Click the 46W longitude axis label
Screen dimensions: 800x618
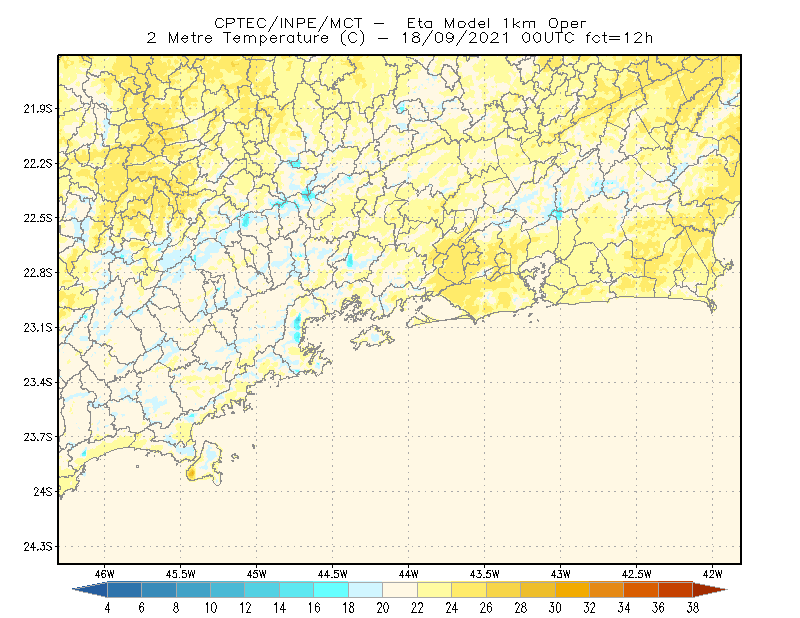click(x=105, y=574)
